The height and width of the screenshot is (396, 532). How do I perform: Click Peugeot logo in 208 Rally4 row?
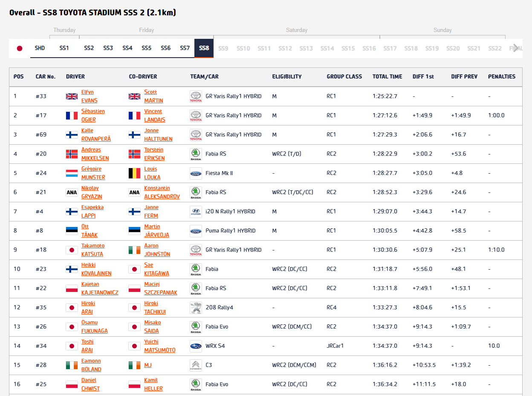pyautogui.click(x=196, y=308)
